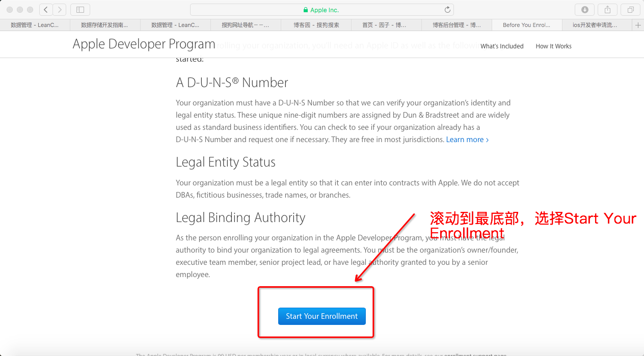The height and width of the screenshot is (356, 644).
Task: Switch to the Before You Enrol... tab
Action: pyautogui.click(x=526, y=25)
